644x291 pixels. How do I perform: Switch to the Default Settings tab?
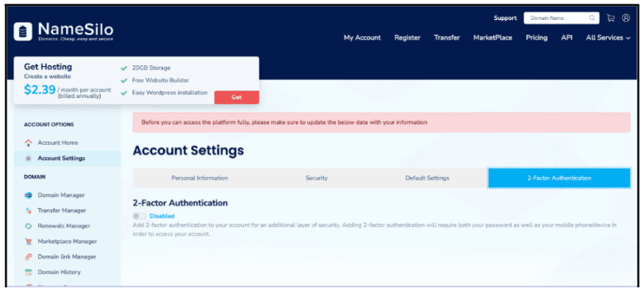(x=427, y=178)
